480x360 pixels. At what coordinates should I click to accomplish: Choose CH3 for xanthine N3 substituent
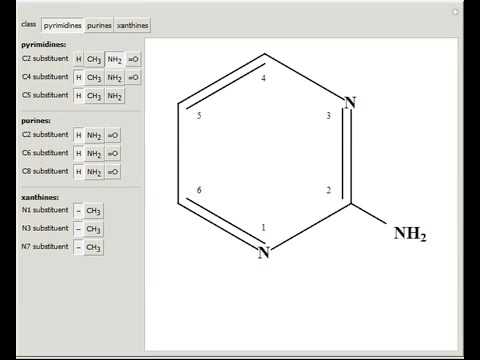[93, 229]
